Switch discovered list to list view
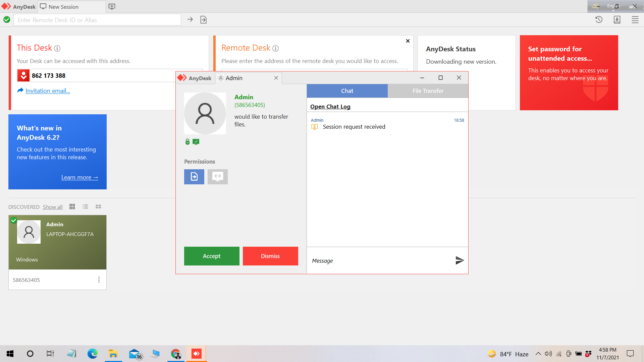The width and height of the screenshot is (644, 362). click(85, 206)
